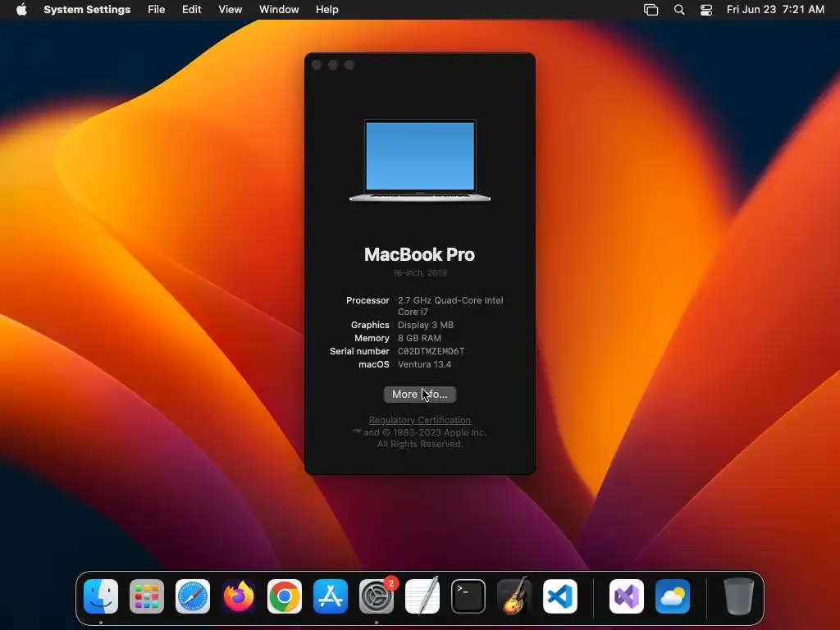Click the date and time in menu bar
The image size is (840, 630).
pos(775,10)
